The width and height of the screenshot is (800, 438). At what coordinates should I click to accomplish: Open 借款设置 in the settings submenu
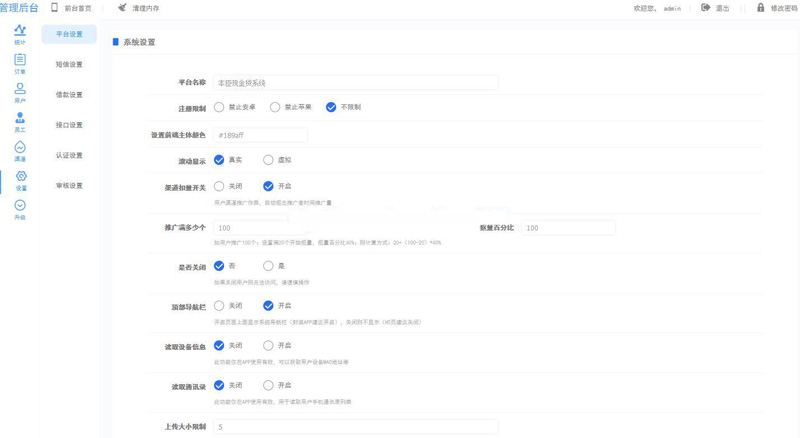click(69, 95)
